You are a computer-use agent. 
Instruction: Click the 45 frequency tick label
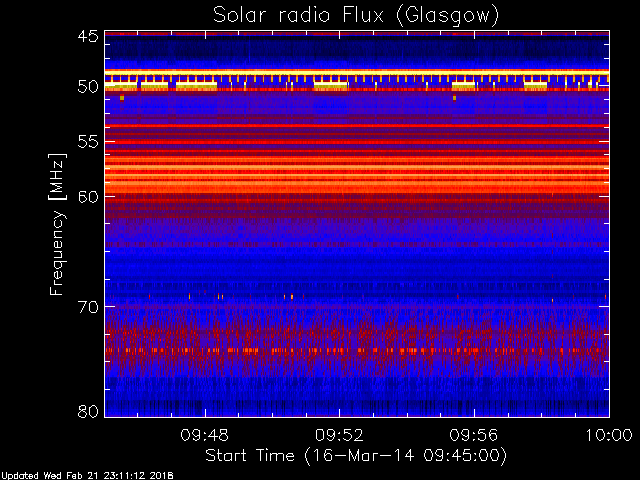(88, 36)
